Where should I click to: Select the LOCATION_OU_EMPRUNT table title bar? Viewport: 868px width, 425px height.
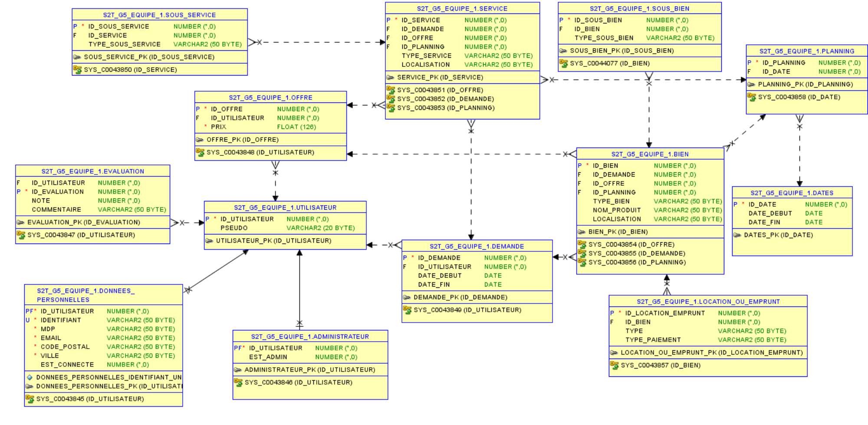(x=708, y=302)
